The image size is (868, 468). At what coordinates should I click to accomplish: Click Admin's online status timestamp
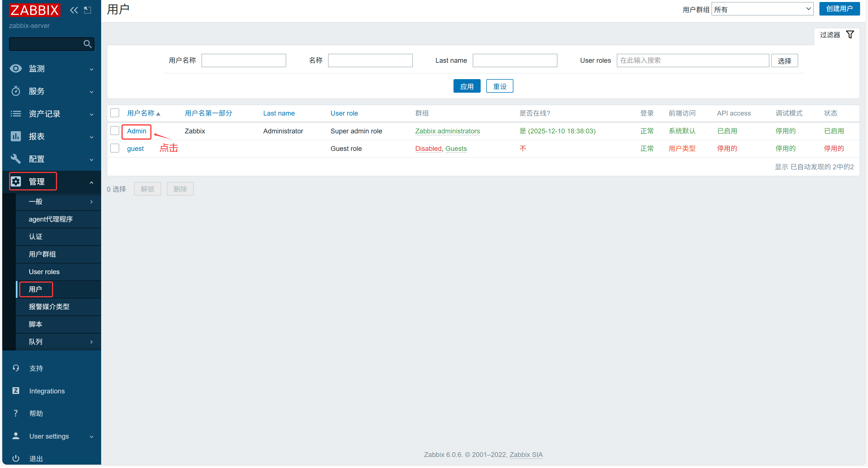coord(557,131)
